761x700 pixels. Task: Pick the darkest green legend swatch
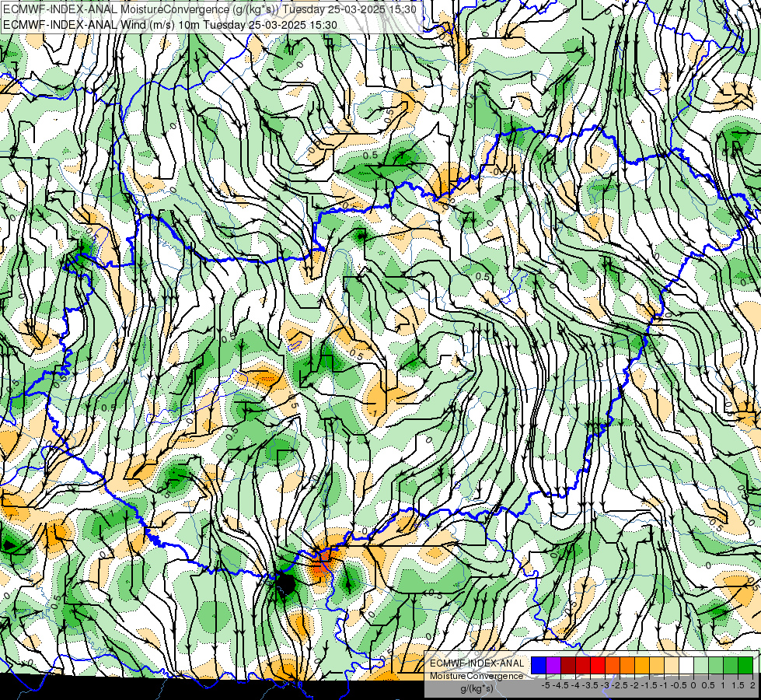coord(745,665)
